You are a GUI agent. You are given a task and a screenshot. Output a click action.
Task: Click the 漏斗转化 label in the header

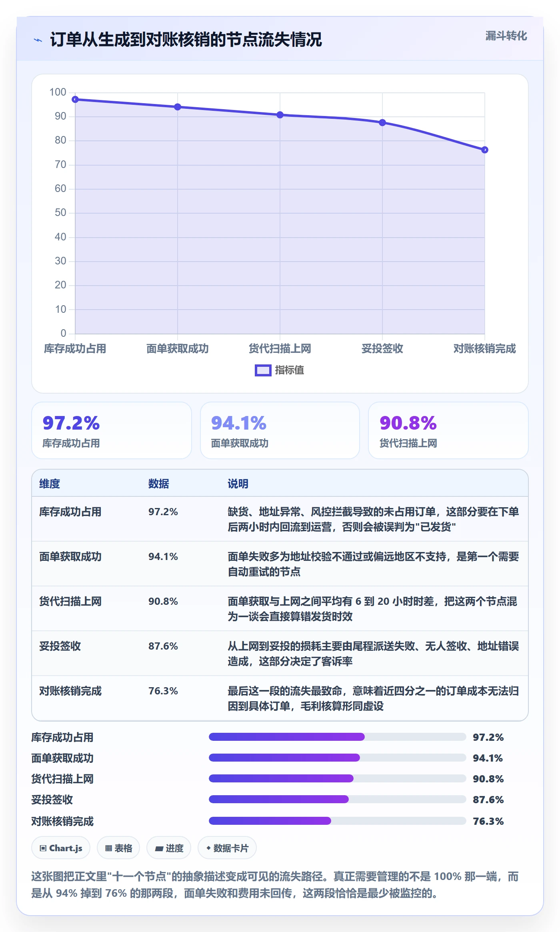click(x=506, y=36)
